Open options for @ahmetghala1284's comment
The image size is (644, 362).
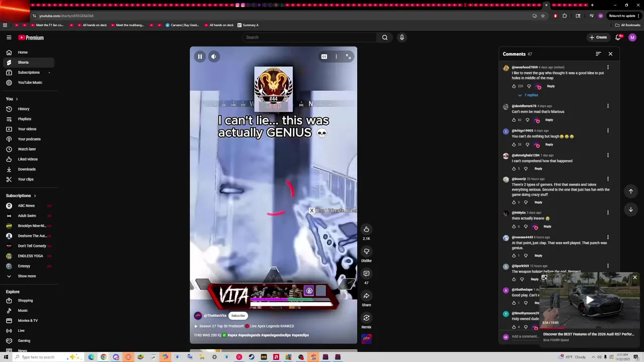[x=608, y=155]
